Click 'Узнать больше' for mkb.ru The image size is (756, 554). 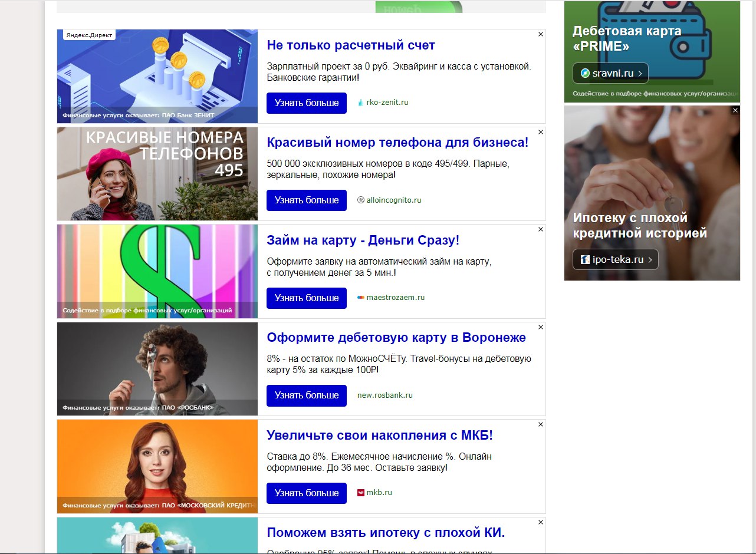307,493
